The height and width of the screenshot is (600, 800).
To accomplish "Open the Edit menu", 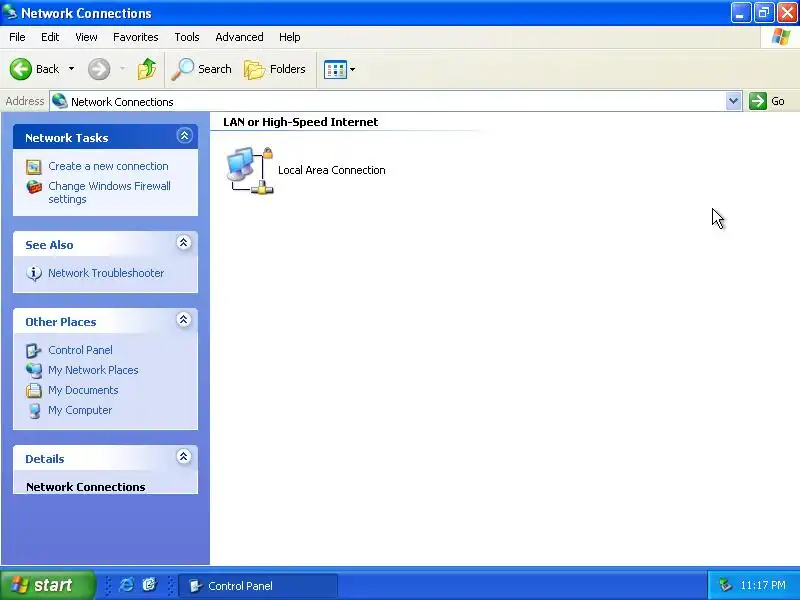I will click(50, 37).
